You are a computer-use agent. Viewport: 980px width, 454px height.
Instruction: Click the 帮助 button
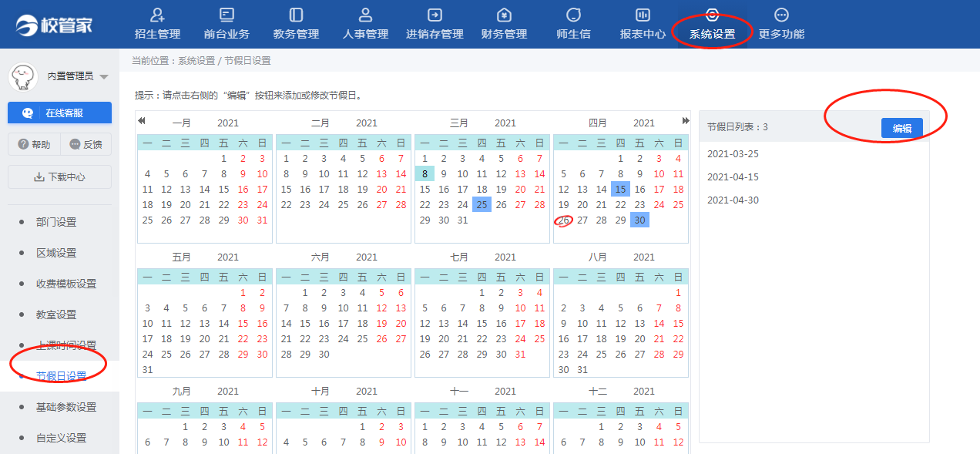click(34, 144)
